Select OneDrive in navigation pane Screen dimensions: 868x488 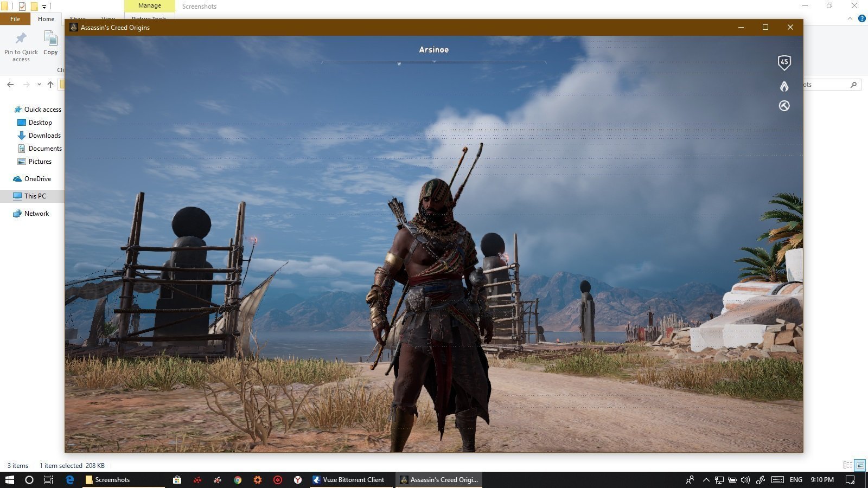point(32,179)
